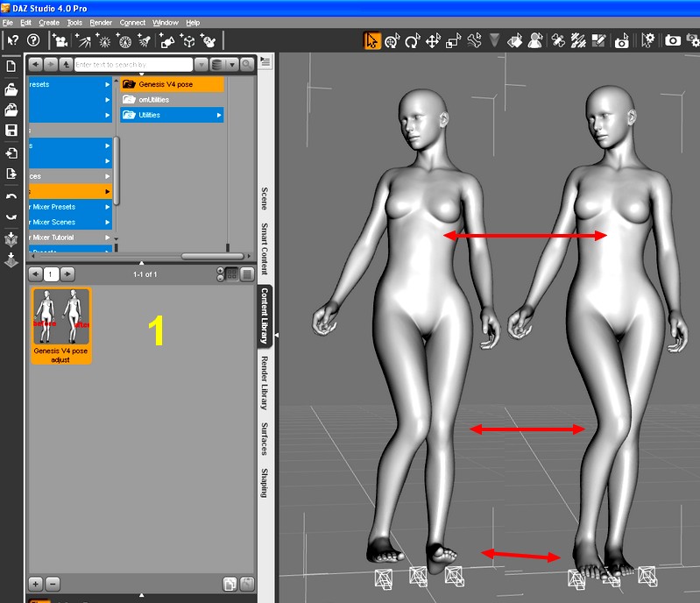Create a new null object
Viewport: 700px width, 603px height.
188,40
